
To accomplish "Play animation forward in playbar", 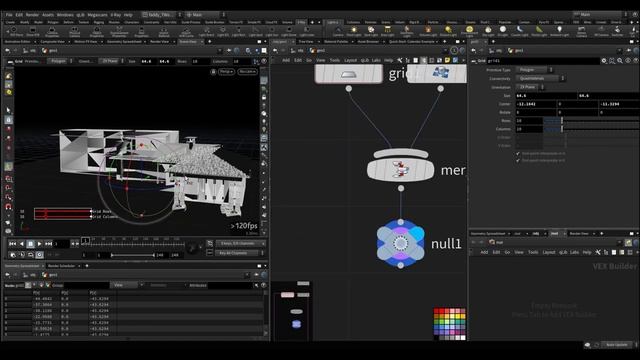I will point(39,244).
